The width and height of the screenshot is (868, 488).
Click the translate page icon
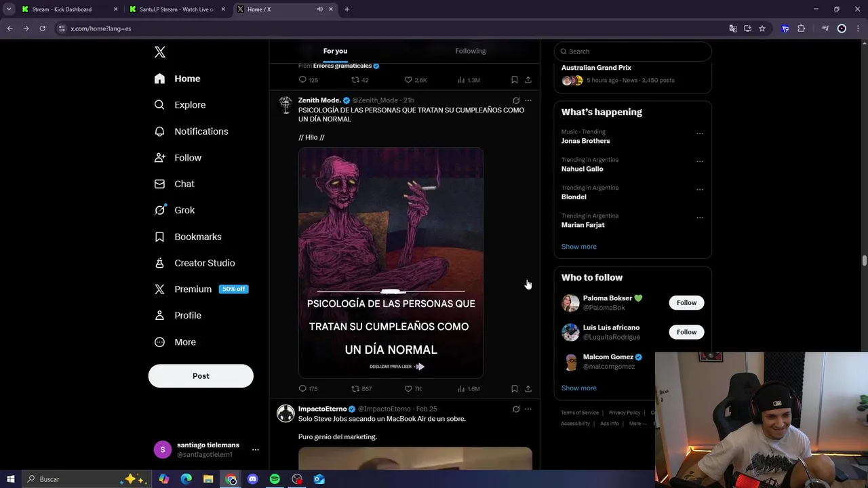pyautogui.click(x=733, y=28)
